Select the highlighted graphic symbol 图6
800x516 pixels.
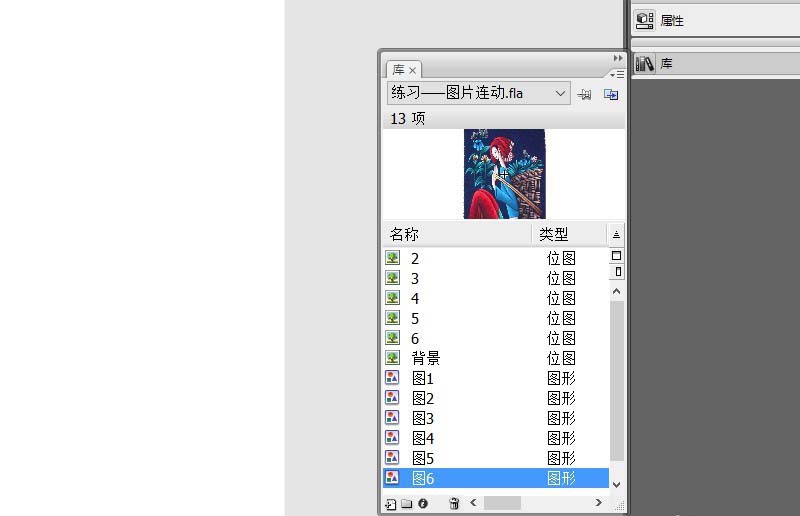[495, 478]
